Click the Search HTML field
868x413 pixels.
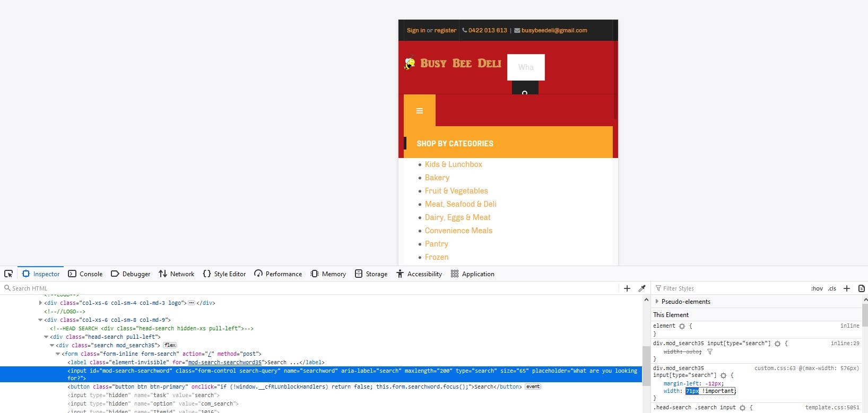(310, 288)
